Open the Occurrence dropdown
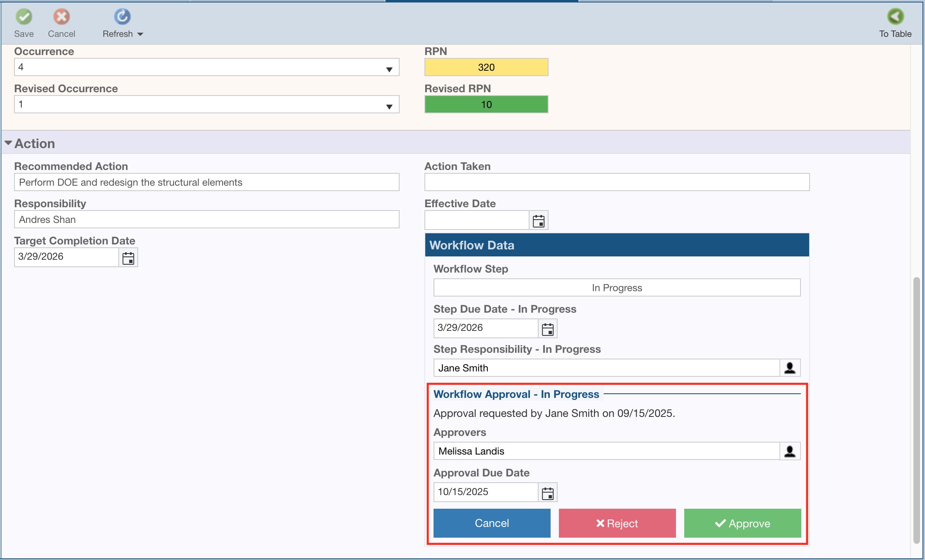This screenshot has height=560, width=925. tap(389, 69)
